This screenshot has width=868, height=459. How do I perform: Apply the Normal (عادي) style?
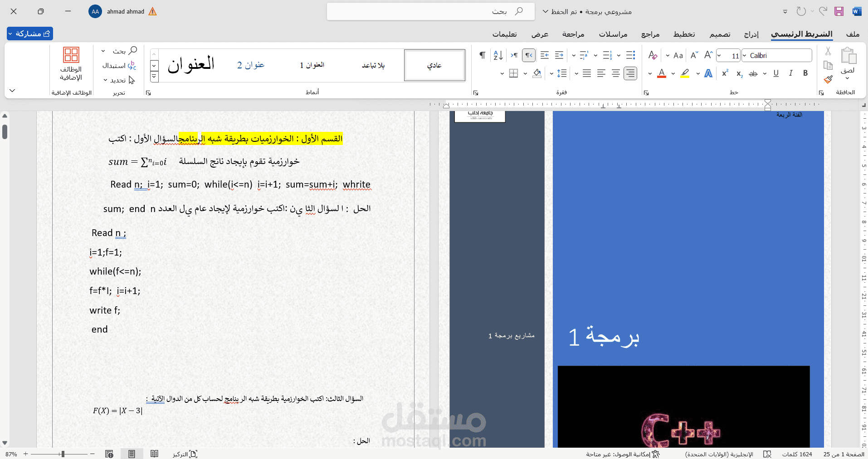[x=434, y=65]
